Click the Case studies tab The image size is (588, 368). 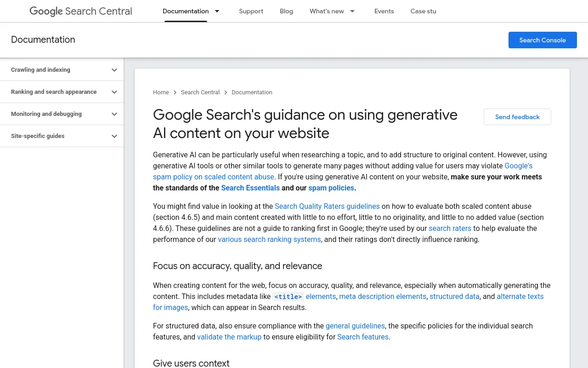(x=423, y=11)
